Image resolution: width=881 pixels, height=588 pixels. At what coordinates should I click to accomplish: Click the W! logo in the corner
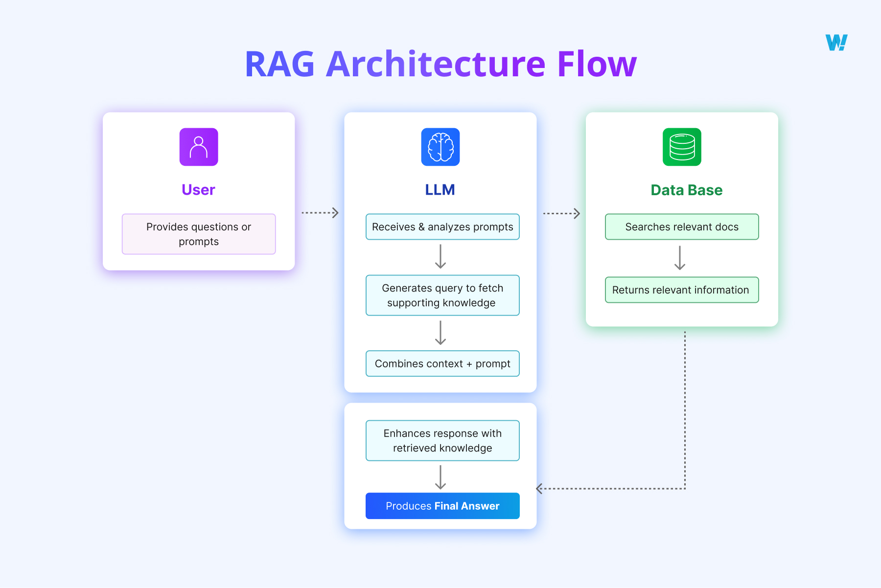[x=836, y=43]
